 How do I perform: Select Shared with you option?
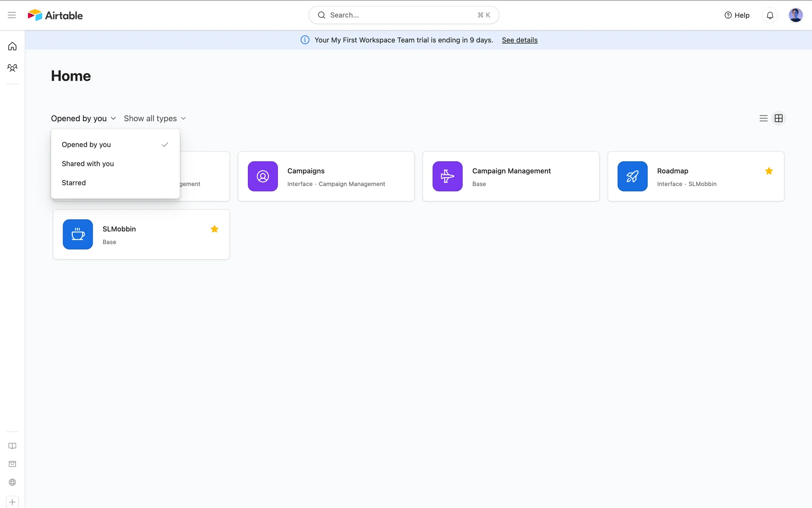coord(88,164)
